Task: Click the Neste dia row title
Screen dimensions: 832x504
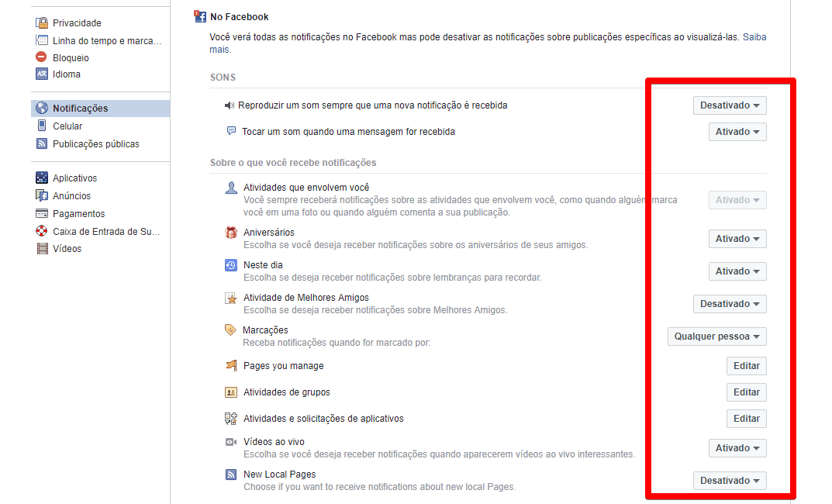Action: coord(263,264)
